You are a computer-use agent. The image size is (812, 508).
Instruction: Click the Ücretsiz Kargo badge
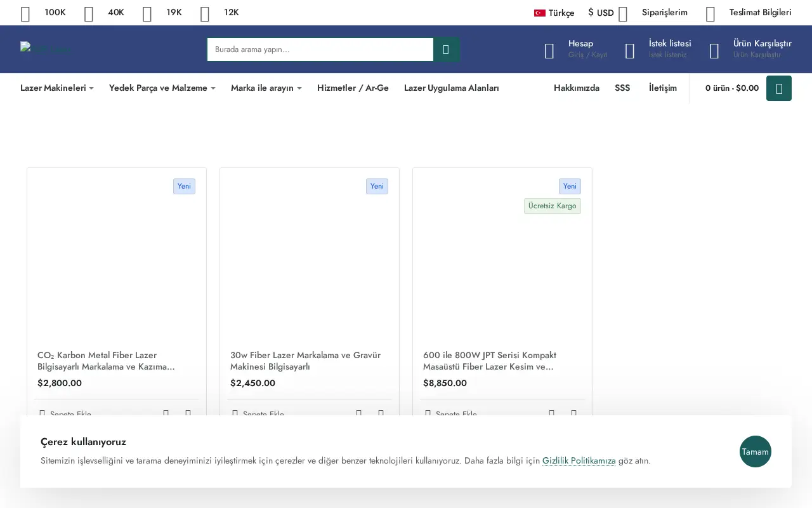[553, 206]
